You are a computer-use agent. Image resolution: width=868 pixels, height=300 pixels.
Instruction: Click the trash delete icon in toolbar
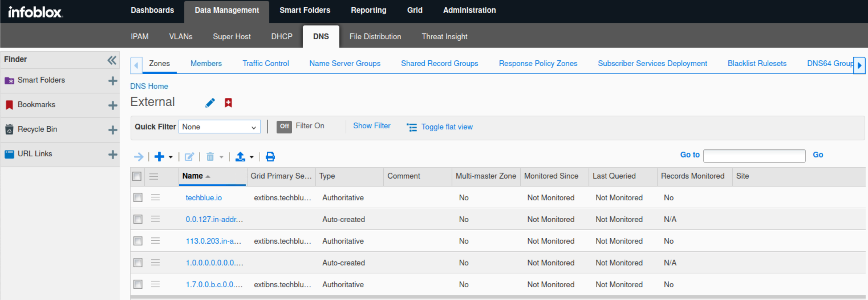tap(210, 157)
